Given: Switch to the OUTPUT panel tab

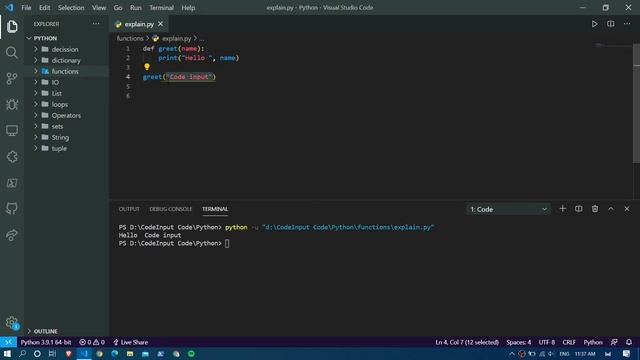Looking at the screenshot, I should click(x=129, y=209).
